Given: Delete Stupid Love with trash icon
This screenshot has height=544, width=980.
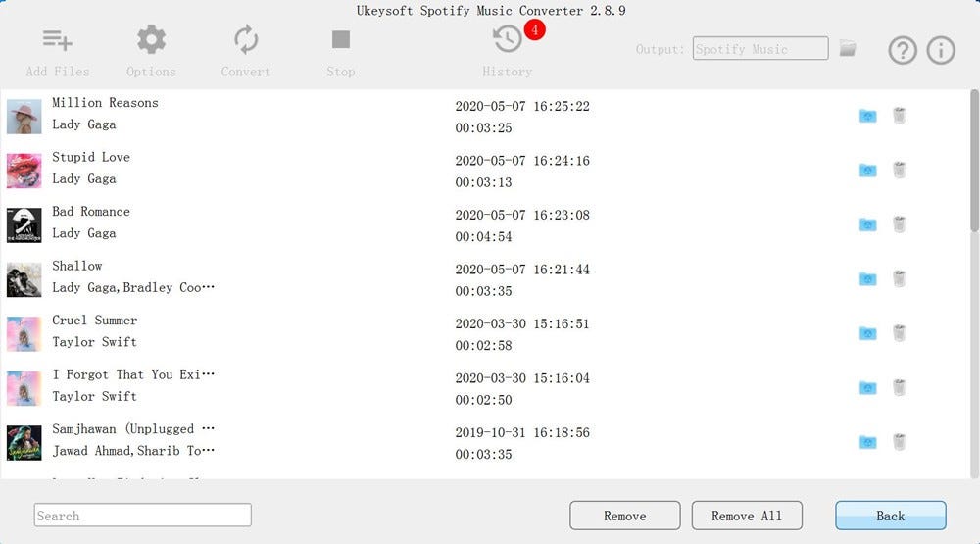Looking at the screenshot, I should click(899, 171).
